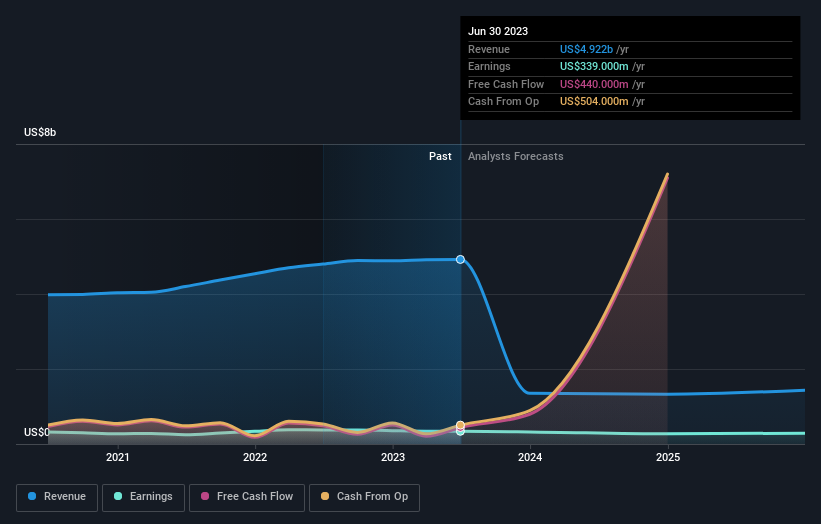
Task: Select the blue Revenue data point marker
Action: point(460,260)
